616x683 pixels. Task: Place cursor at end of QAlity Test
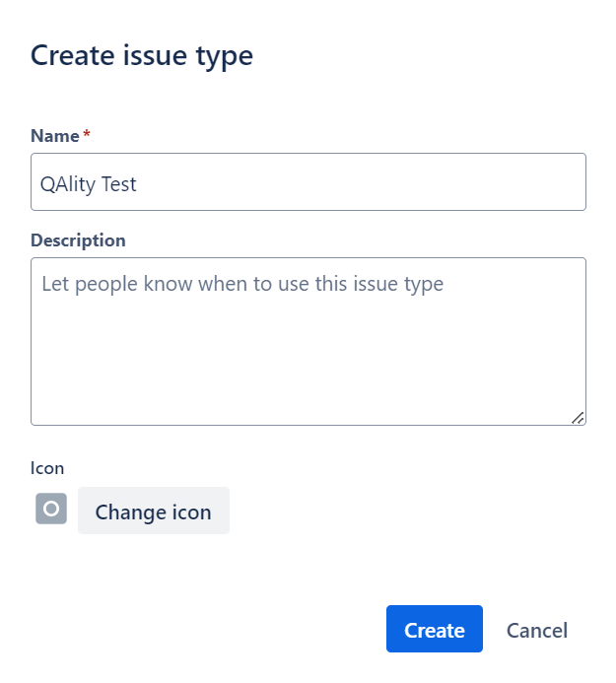coord(138,184)
